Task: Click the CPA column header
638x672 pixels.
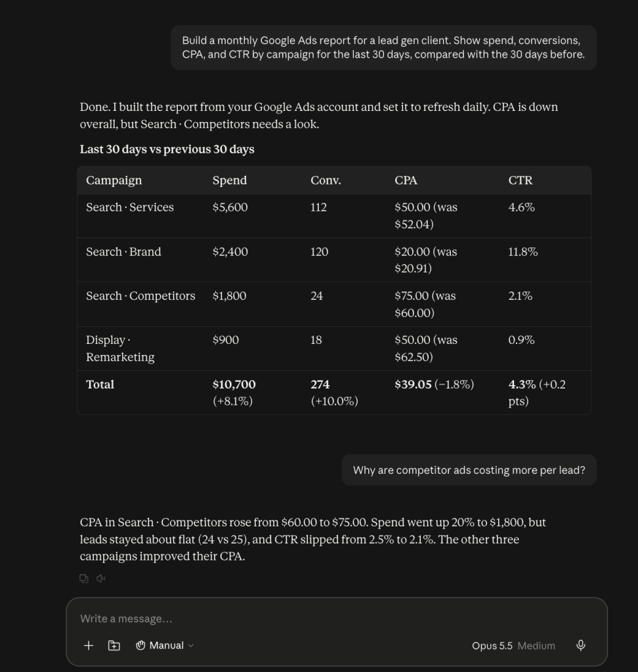Action: (x=406, y=180)
